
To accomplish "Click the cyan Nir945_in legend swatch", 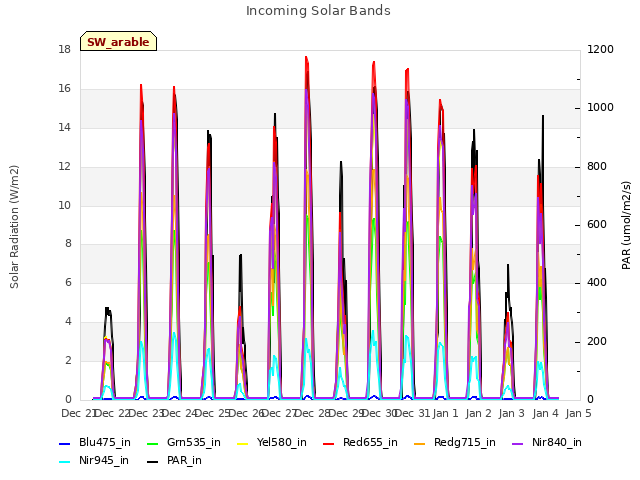I will coord(65,462).
